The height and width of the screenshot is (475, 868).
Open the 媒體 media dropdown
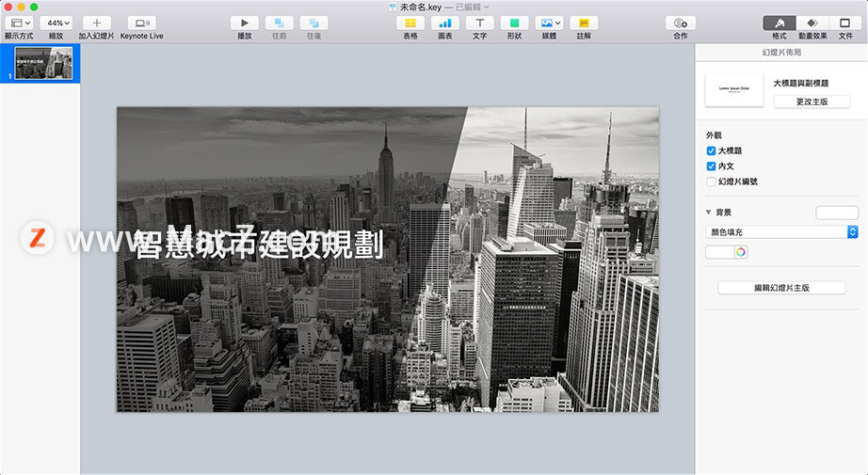click(549, 23)
